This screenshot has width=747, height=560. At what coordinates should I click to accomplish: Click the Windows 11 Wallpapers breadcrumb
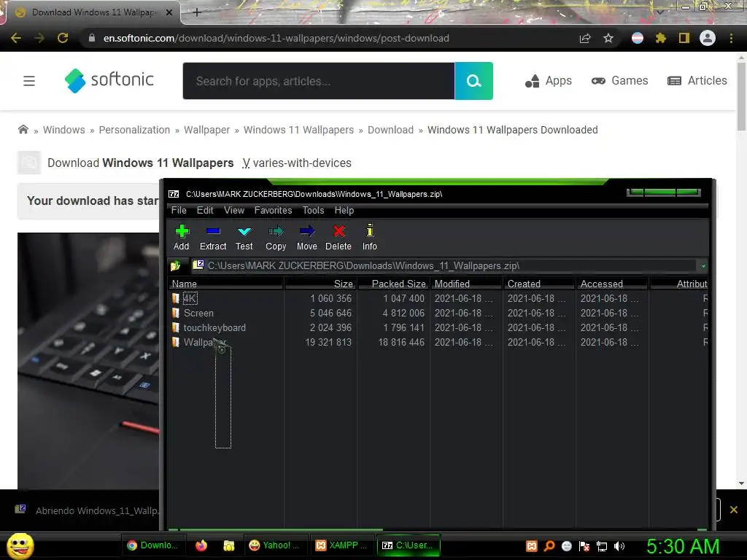(x=298, y=130)
